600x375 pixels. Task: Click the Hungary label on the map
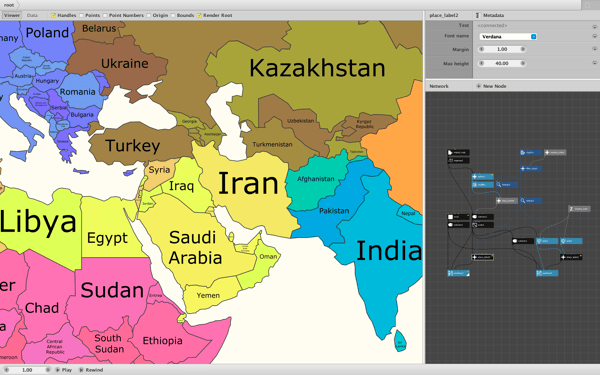[x=47, y=81]
